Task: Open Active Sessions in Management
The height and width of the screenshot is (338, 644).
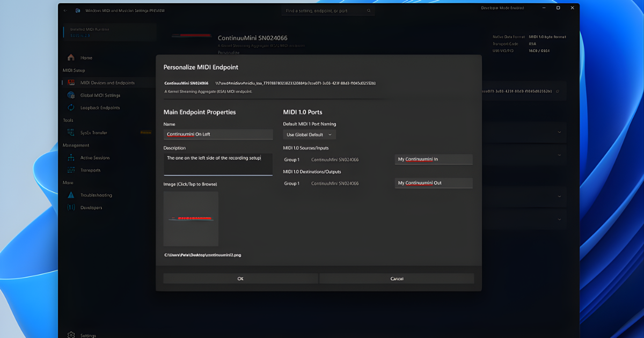Action: pos(95,158)
